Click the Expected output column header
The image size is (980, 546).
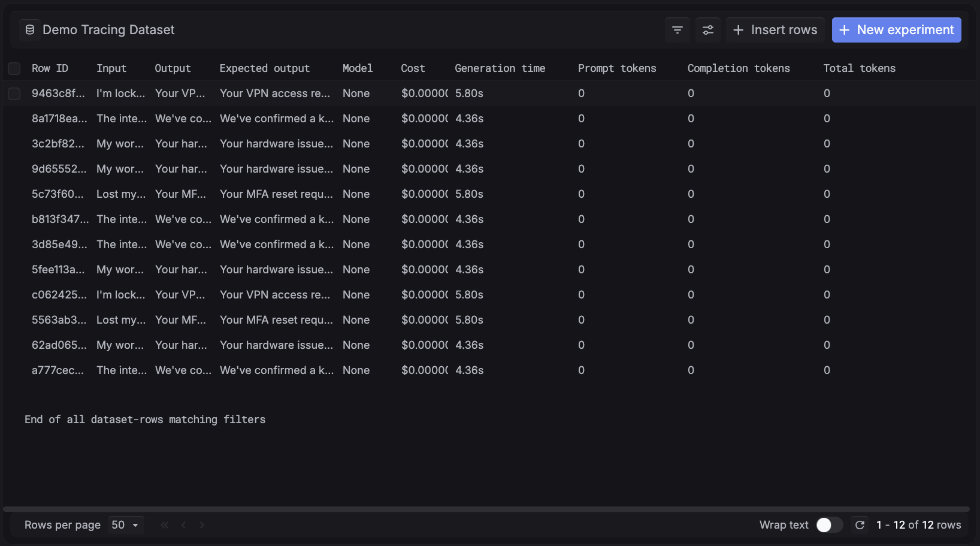265,68
